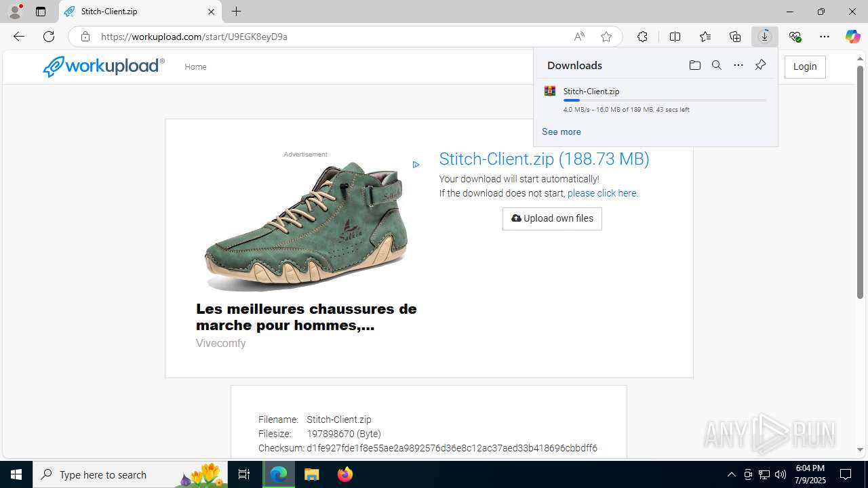868x488 pixels.
Task: Search downloads in Downloads panel
Action: click(x=716, y=65)
